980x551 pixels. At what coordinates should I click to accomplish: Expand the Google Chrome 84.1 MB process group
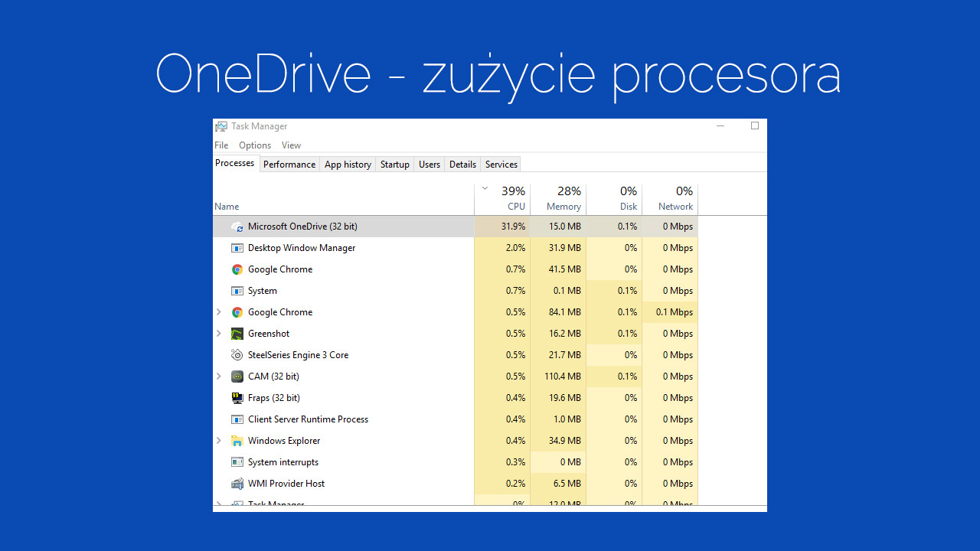[219, 312]
